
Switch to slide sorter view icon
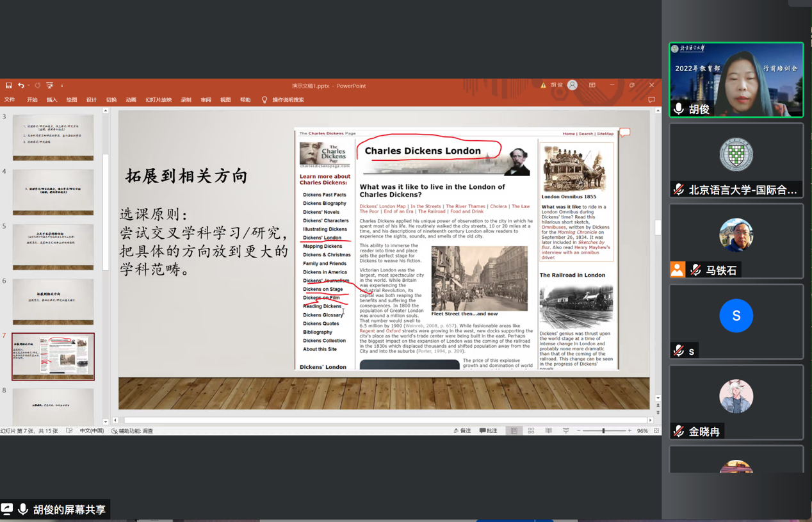531,431
